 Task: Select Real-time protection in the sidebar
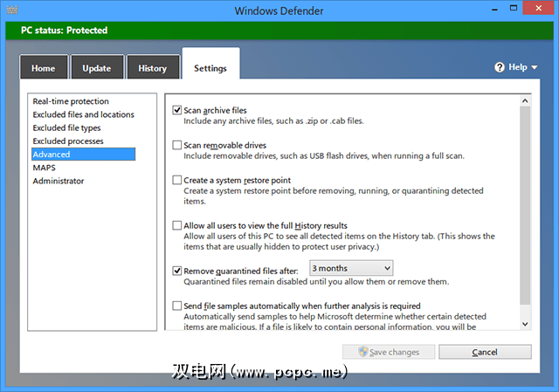click(x=71, y=102)
